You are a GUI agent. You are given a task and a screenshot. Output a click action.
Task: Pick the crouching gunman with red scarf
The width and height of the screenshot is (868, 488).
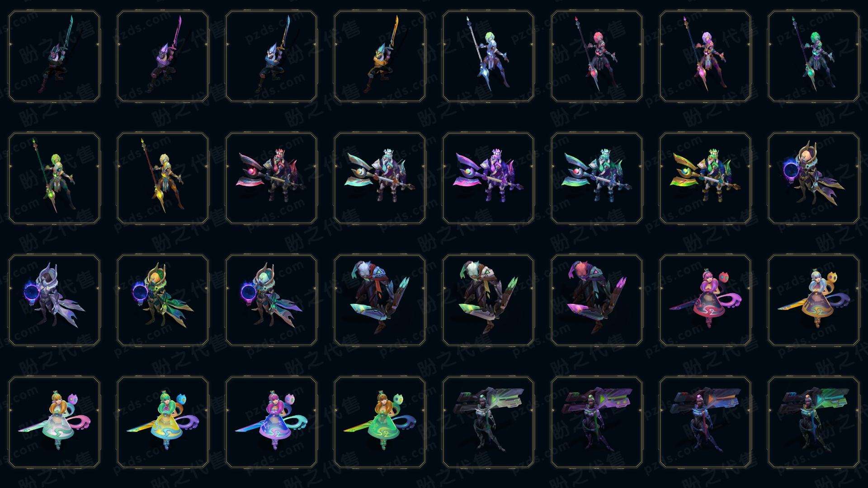pyautogui.click(x=380, y=300)
